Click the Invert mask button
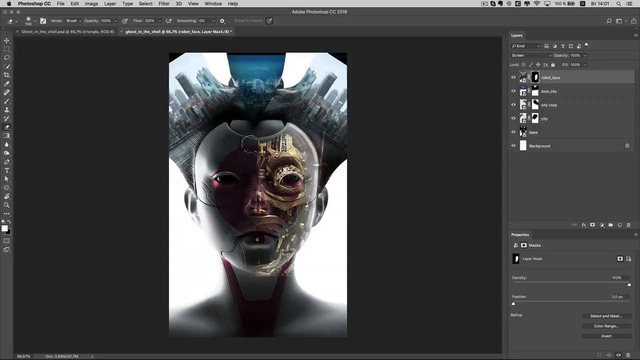 click(606, 336)
